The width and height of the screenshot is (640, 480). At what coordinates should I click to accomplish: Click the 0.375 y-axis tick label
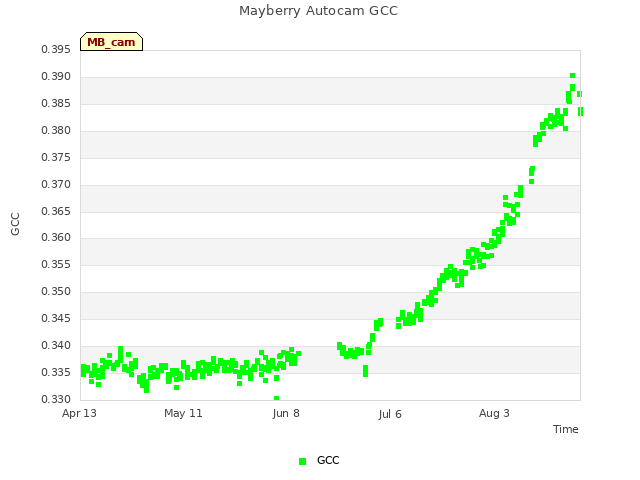click(x=56, y=157)
